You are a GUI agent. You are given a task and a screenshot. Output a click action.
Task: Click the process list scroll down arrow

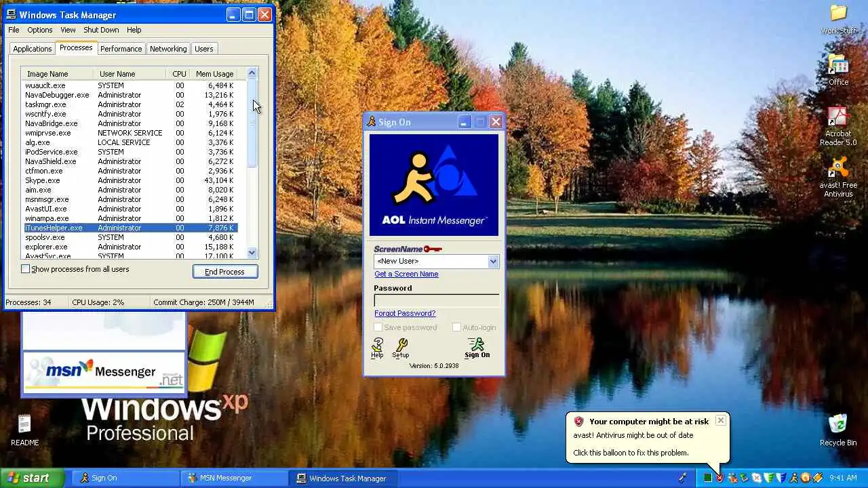pos(252,253)
